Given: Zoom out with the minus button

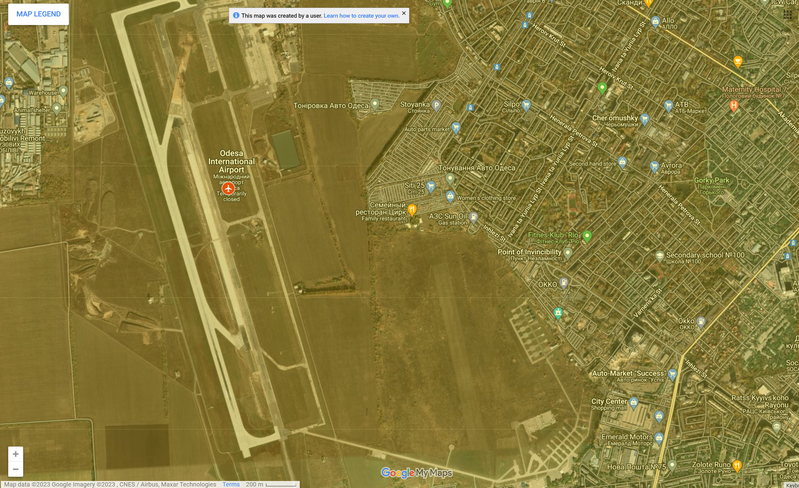Looking at the screenshot, I should [15, 469].
